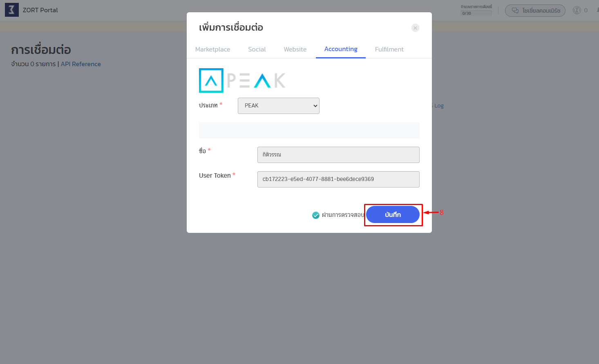The height and width of the screenshot is (364, 599).
Task: Click the ชื่อ name input field
Action: 338,155
